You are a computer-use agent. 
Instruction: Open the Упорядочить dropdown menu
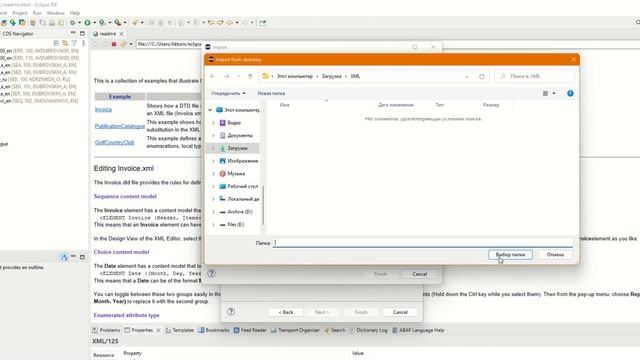pos(228,93)
